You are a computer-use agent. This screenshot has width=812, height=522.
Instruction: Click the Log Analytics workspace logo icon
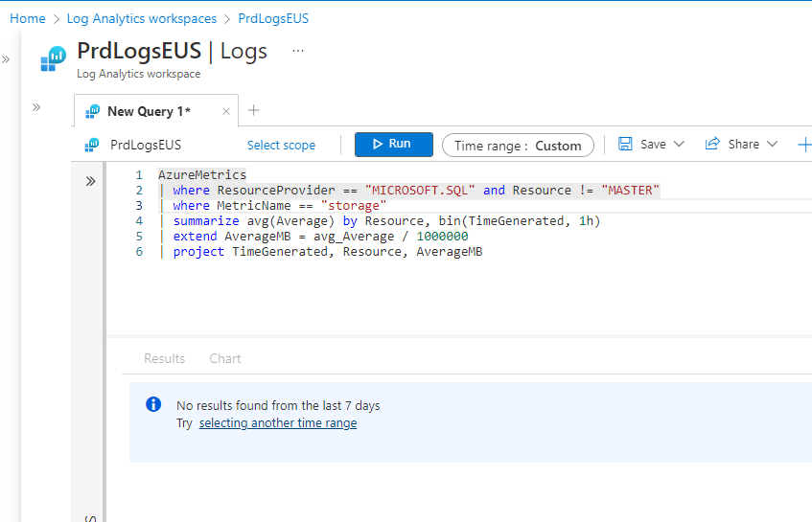pos(54,58)
